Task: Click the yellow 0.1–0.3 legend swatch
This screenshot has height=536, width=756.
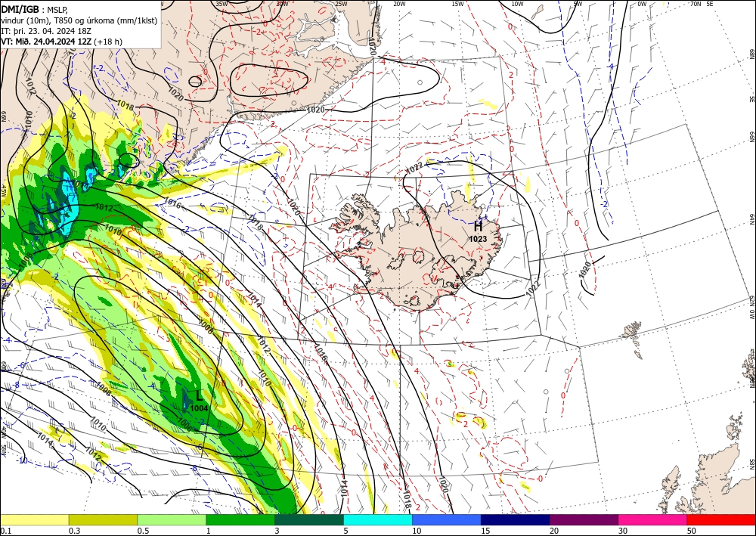Action: click(34, 519)
